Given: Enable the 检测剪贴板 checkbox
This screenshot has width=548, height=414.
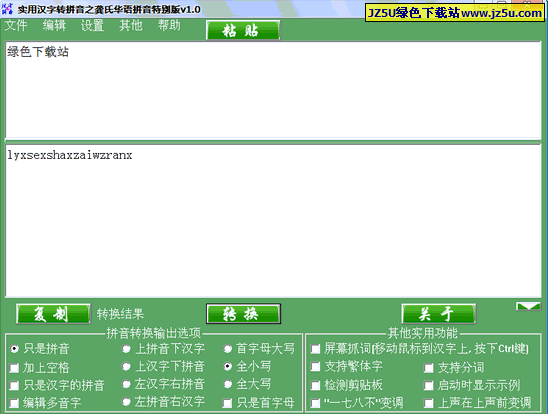Looking at the screenshot, I should pyautogui.click(x=347, y=385).
